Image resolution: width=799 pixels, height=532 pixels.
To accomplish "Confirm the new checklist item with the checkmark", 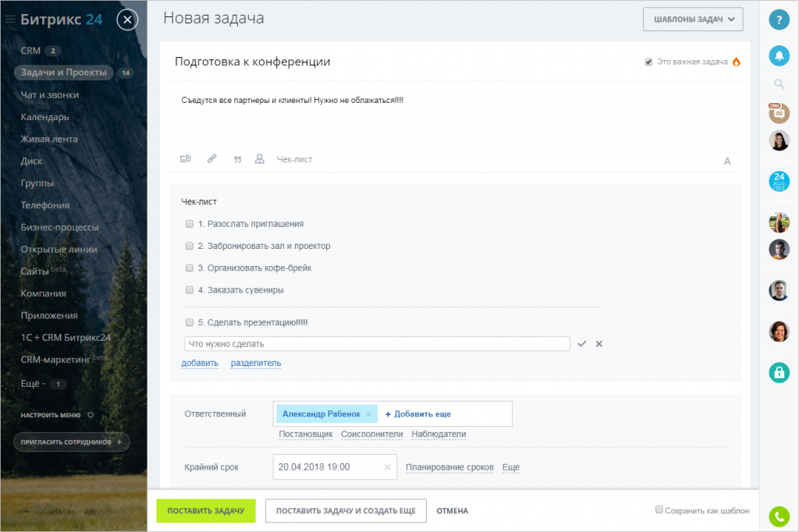I will [x=581, y=344].
